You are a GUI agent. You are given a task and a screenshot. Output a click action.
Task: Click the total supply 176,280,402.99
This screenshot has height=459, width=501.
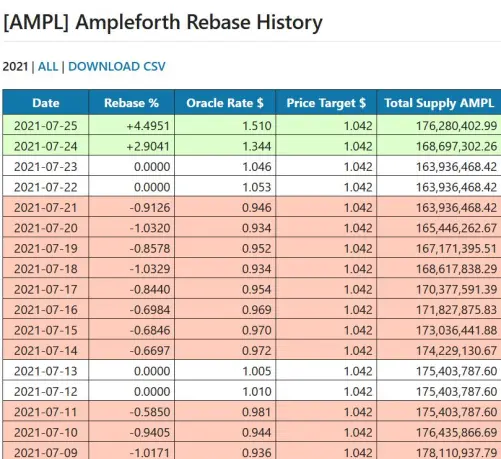(457, 126)
